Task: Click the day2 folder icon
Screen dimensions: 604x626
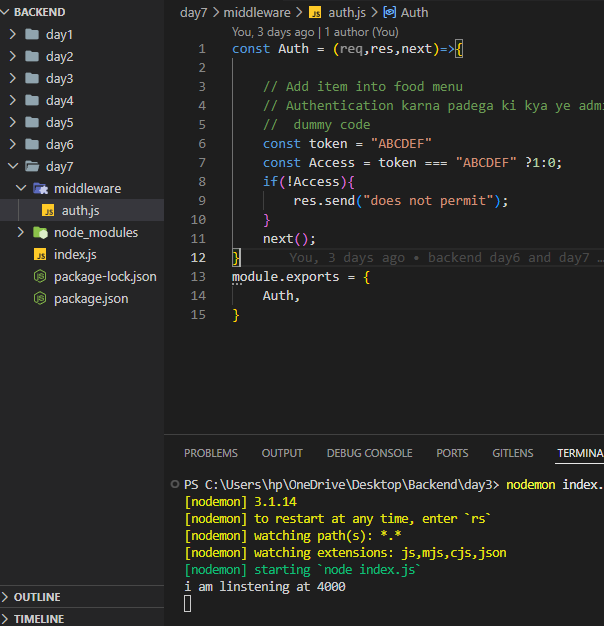Action: coord(32,56)
